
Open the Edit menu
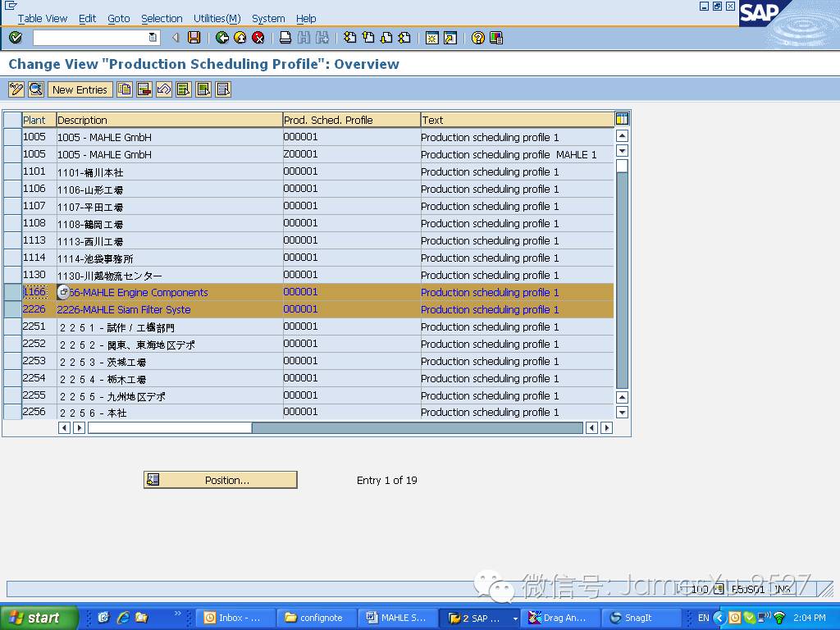[x=87, y=18]
